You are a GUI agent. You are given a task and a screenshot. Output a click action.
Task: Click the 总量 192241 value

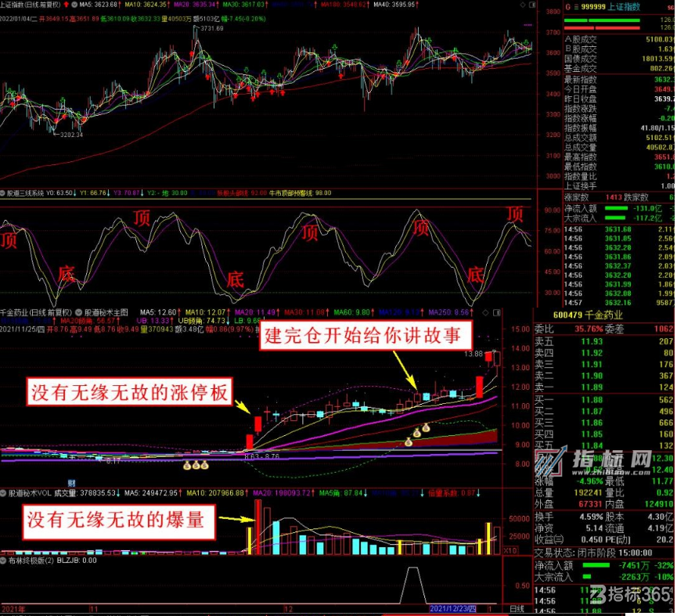(x=588, y=492)
